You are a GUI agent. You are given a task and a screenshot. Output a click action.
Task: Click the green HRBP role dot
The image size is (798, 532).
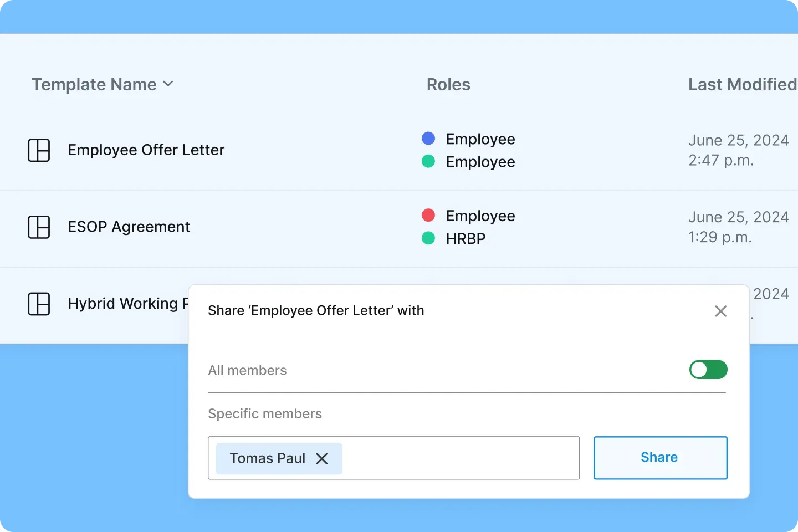click(428, 238)
